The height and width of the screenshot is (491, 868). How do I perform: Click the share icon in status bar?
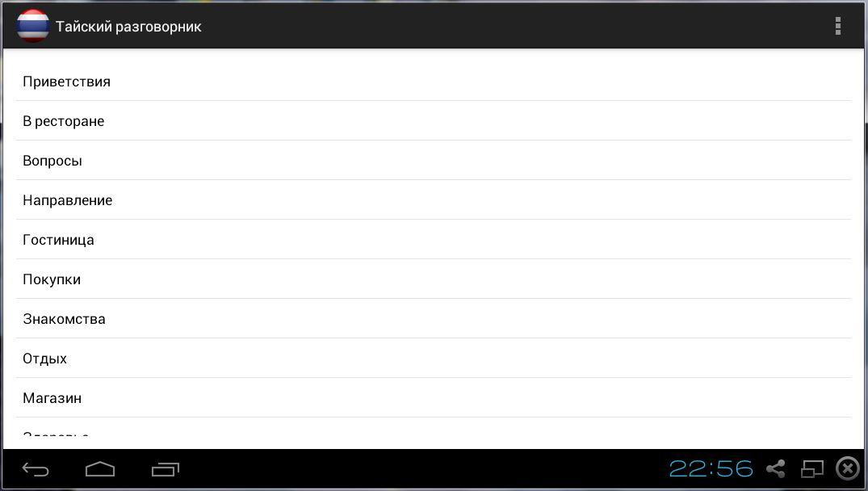pos(776,469)
